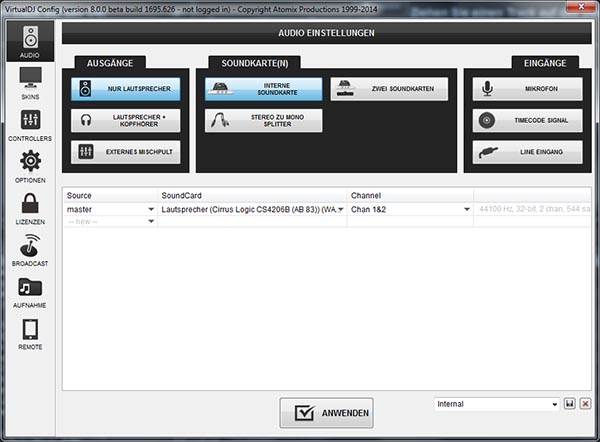Viewport: 600px width, 442px height.
Task: Open the Remote tablet section
Action: coord(30,334)
